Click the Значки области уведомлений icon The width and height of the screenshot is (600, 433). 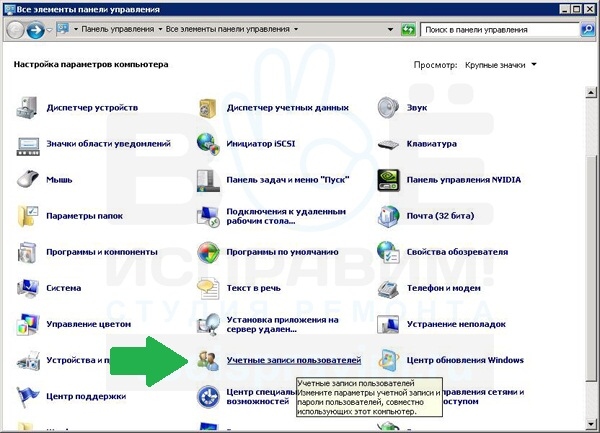28,146
